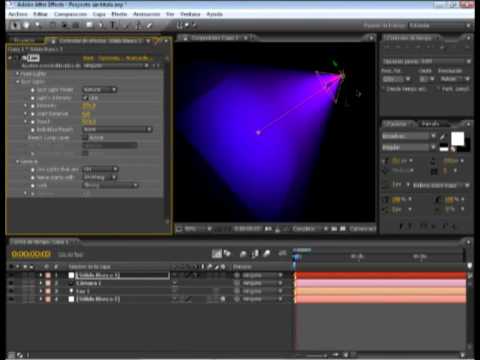
Task: Toggle the Active checkbox in Spot Lights
Action: 85,138
